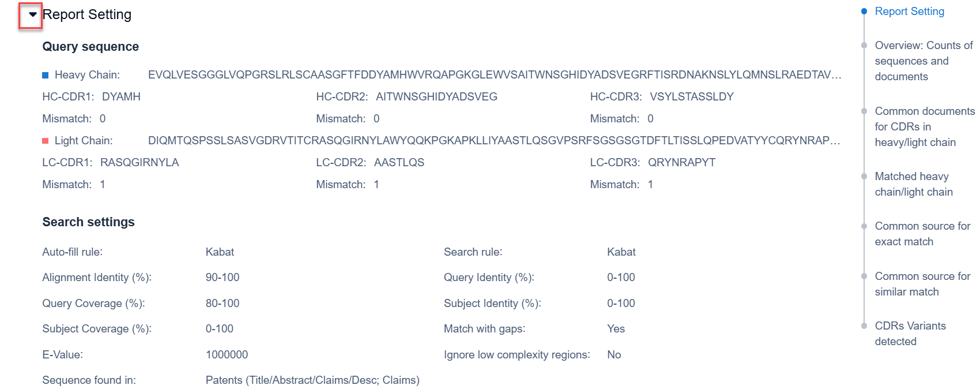
Task: Click the Search settings heading
Action: click(x=88, y=222)
